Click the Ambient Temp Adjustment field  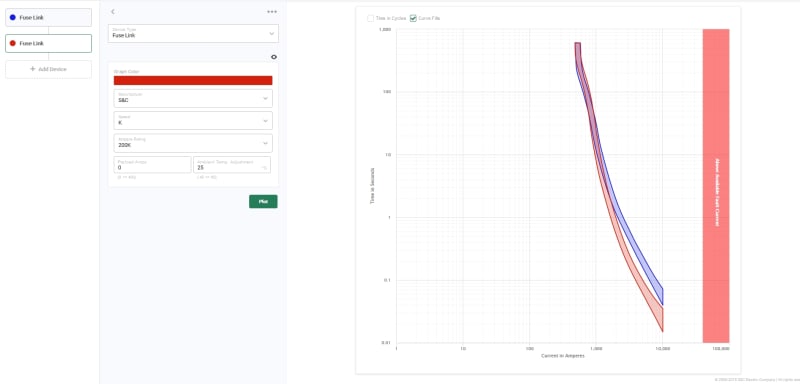[232, 165]
